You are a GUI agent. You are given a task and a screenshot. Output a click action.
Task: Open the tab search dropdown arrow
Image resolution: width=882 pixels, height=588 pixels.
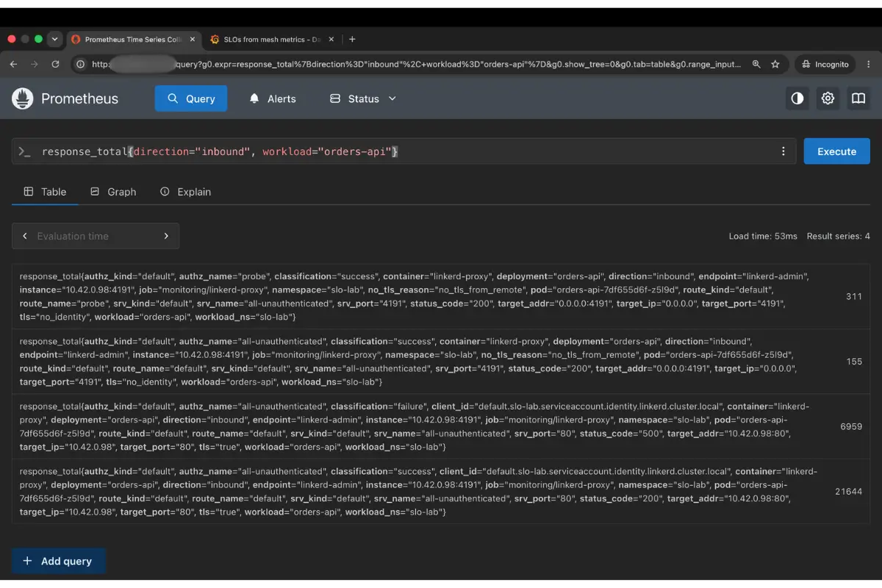click(55, 40)
